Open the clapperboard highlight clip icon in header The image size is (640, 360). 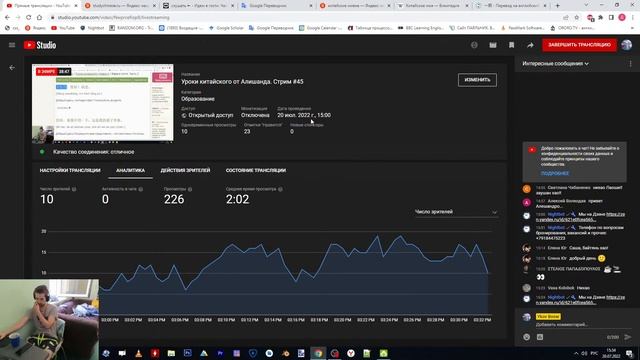pyautogui.click(x=493, y=45)
